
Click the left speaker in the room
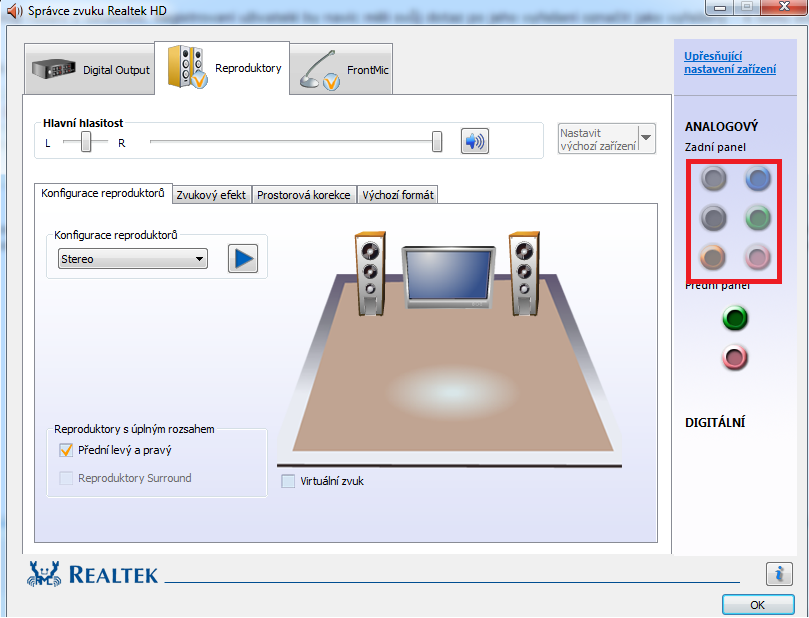370,273
